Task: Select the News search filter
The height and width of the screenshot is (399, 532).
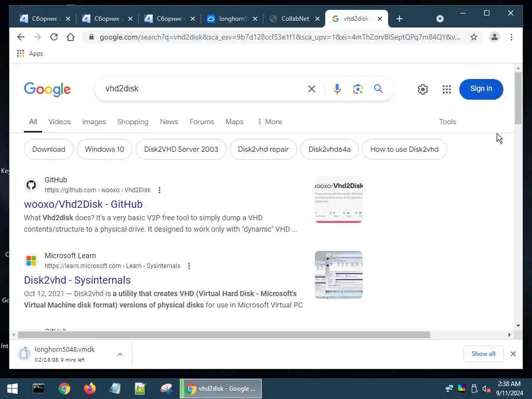Action: pos(169,122)
